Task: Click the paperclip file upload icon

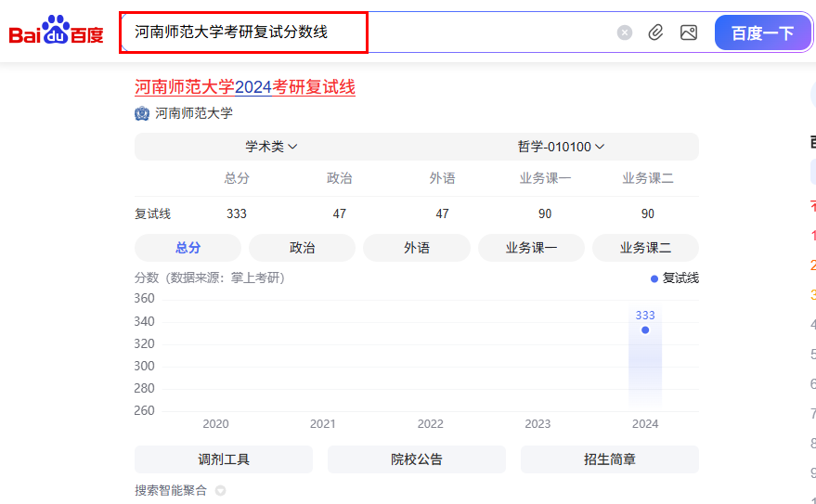Action: [x=656, y=32]
